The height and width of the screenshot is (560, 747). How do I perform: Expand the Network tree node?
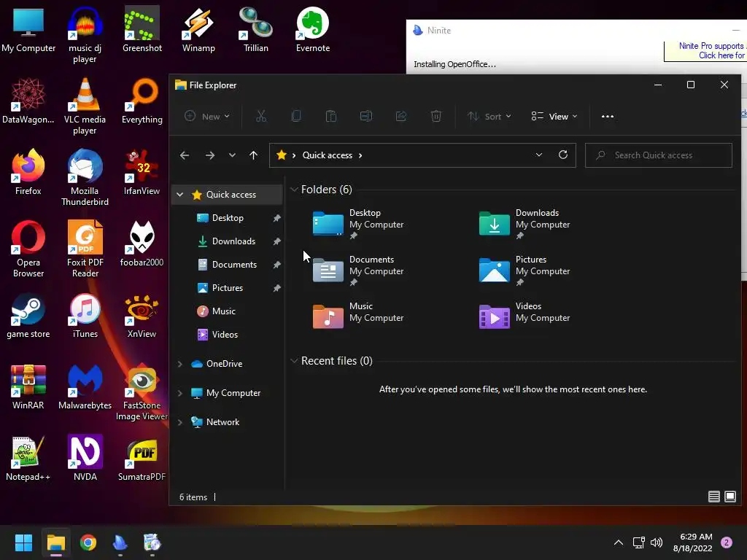[x=179, y=422]
